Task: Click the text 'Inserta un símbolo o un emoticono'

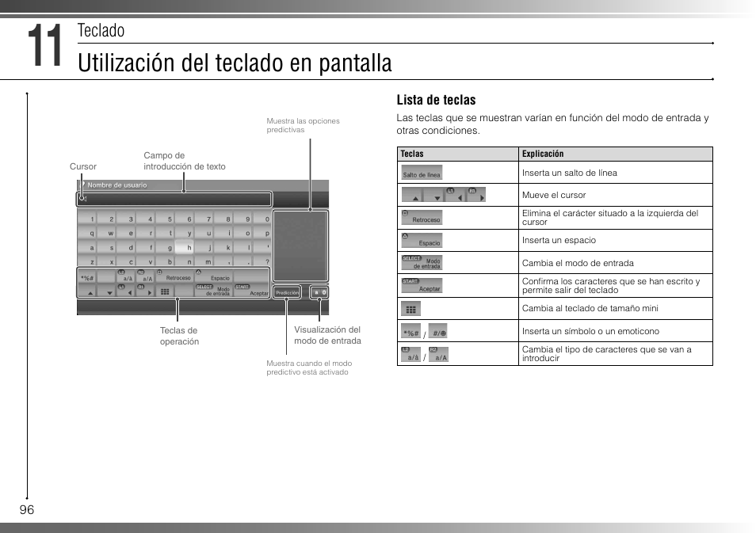Action: click(x=590, y=331)
